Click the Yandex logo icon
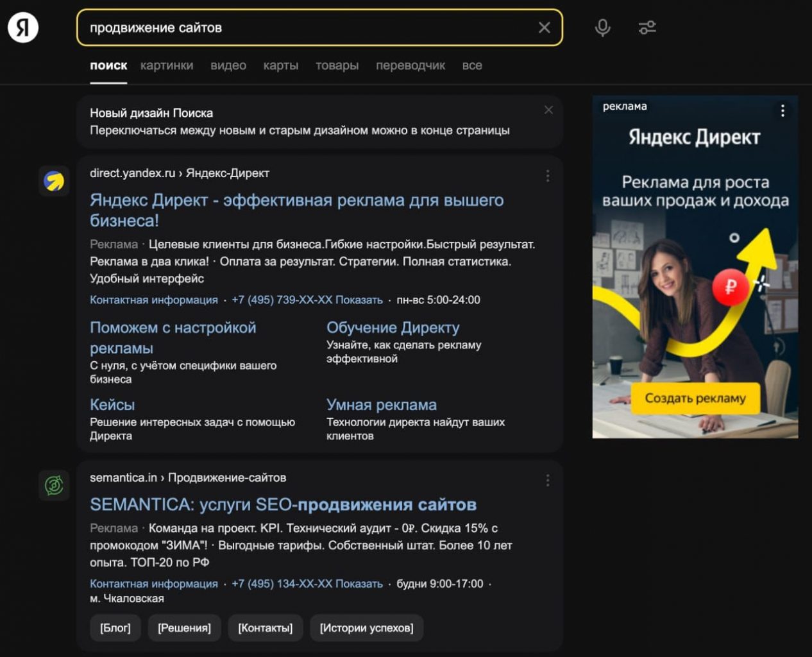Viewport: 812px width, 657px height. pos(23,28)
